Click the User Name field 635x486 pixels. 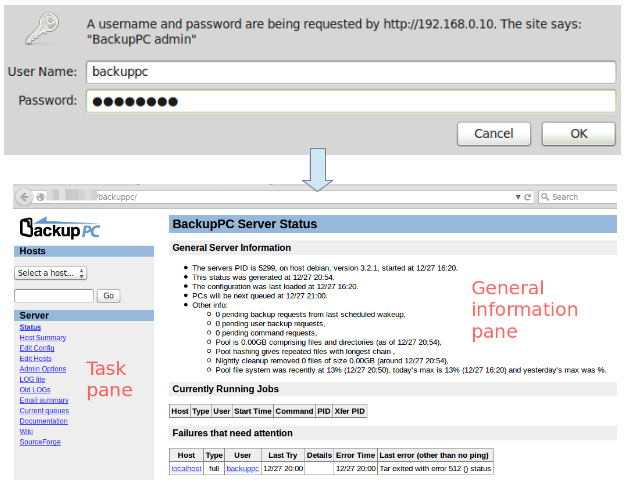coord(351,72)
